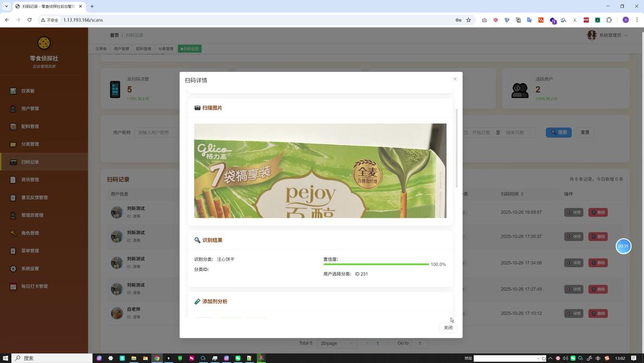The image size is (644, 363).
Task: Delete the 17:10:12 scan record
Action: [x=598, y=313]
